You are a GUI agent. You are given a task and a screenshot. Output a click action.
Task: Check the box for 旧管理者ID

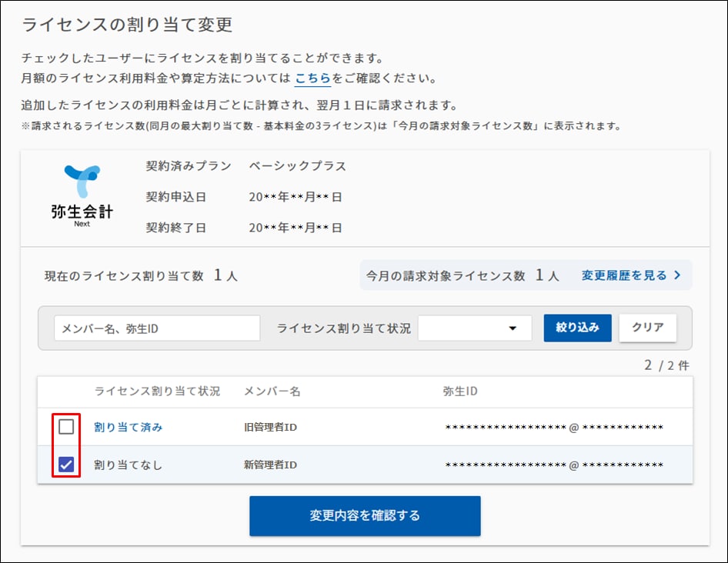pos(66,427)
